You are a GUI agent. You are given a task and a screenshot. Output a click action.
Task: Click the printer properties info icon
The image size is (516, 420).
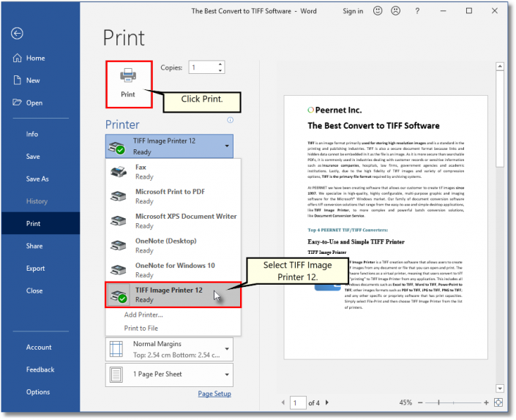coord(230,120)
